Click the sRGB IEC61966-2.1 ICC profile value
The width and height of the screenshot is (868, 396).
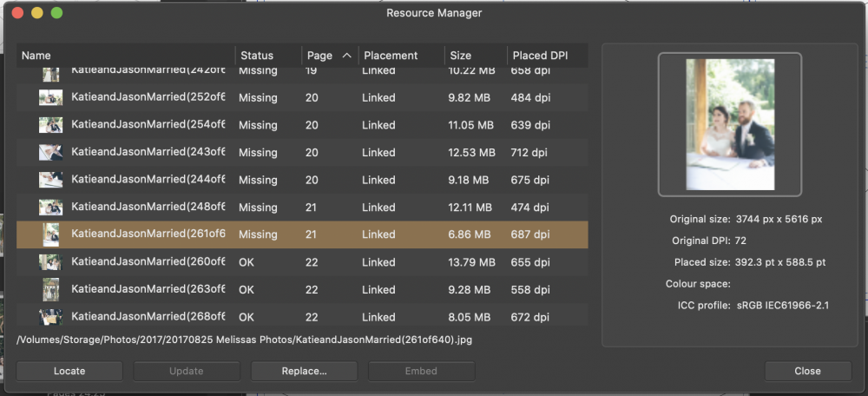[x=782, y=305]
